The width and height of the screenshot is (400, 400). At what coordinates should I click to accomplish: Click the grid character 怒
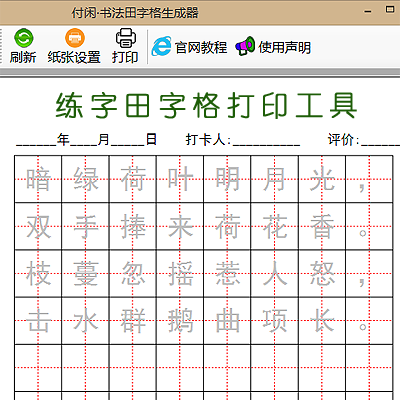(322, 274)
